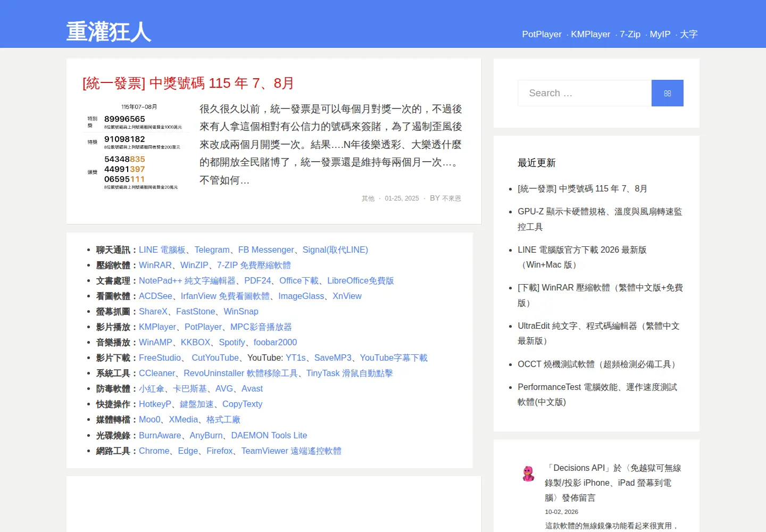Open MyIP in top navigation
The height and width of the screenshot is (532, 766).
[660, 34]
